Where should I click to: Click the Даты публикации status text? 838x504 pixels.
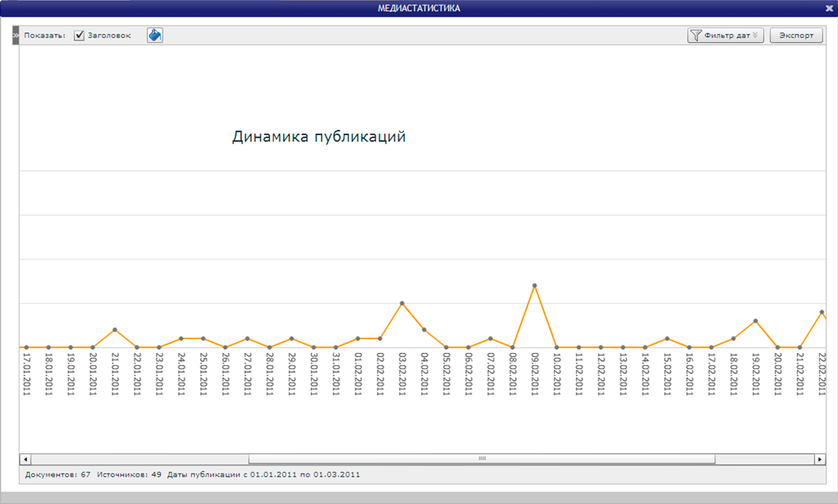tap(263, 474)
